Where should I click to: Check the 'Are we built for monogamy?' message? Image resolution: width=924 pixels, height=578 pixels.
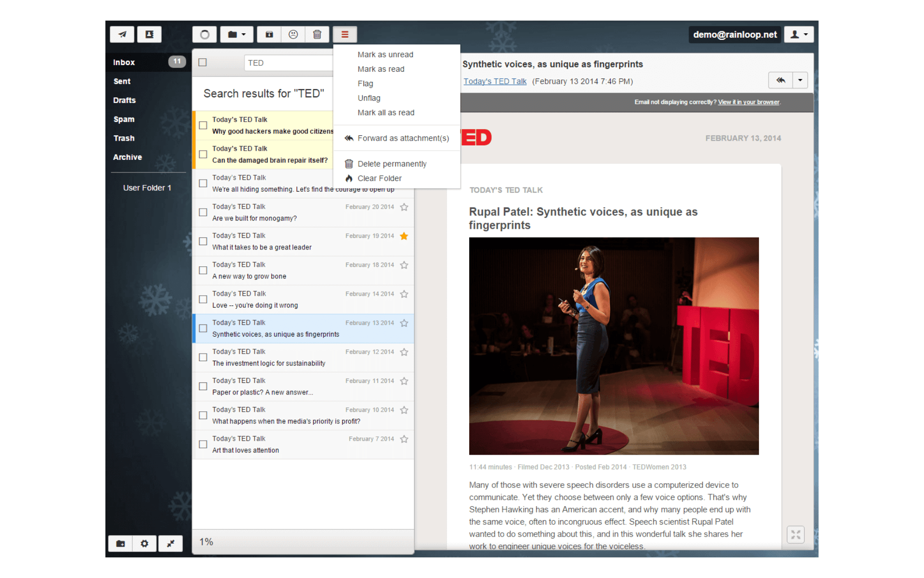203,212
